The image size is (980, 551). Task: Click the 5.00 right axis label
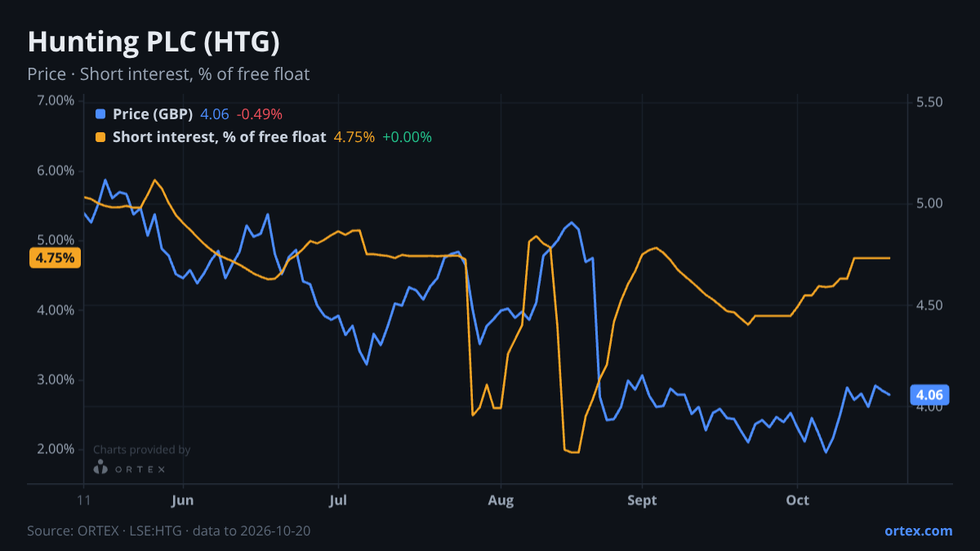(x=930, y=203)
